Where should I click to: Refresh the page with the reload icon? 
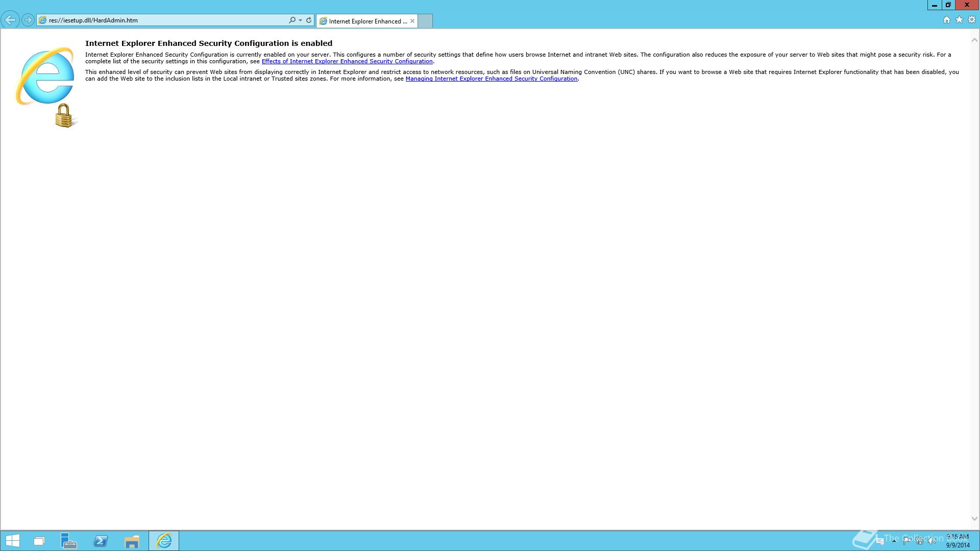point(309,20)
